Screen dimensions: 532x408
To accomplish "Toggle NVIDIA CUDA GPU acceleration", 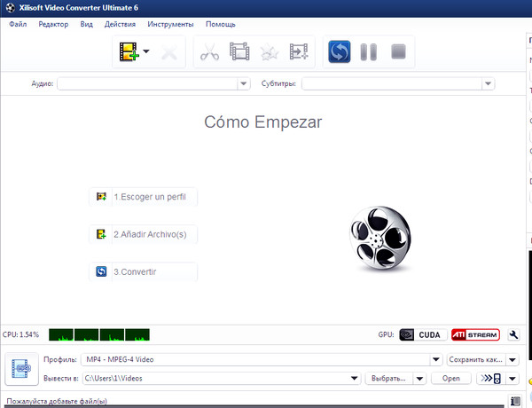I will coord(423,334).
